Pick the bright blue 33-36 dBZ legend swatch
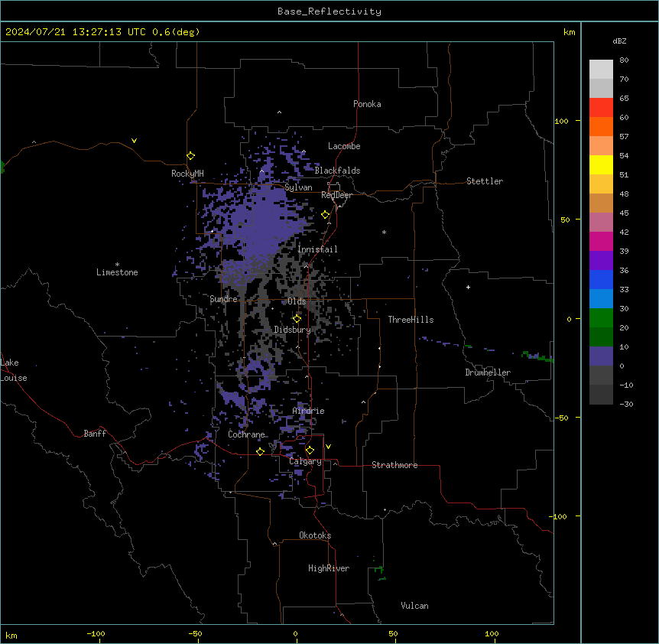The width and height of the screenshot is (659, 644). pos(601,279)
